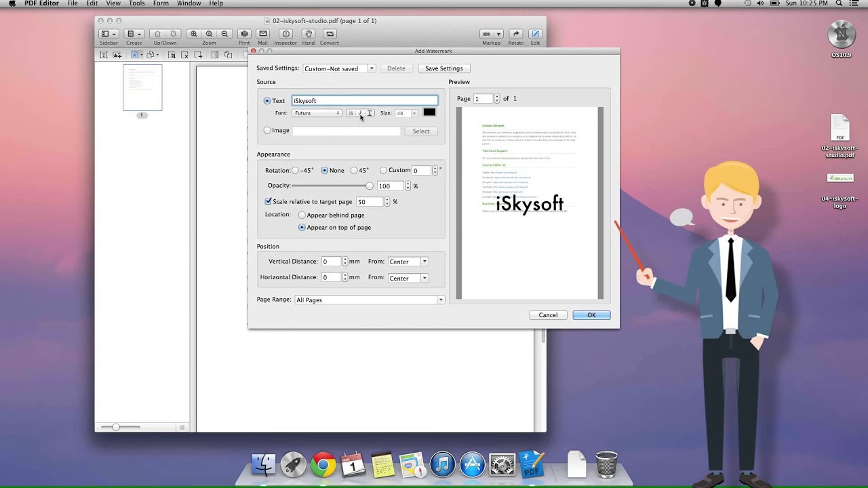The height and width of the screenshot is (488, 868).
Task: Click the Edit toolbar icon
Action: pyautogui.click(x=536, y=34)
